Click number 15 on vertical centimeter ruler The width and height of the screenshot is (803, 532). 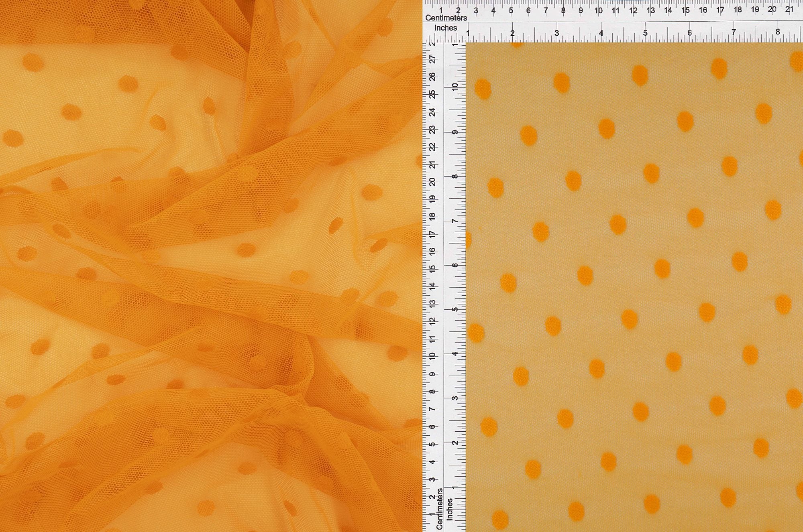pos(432,269)
